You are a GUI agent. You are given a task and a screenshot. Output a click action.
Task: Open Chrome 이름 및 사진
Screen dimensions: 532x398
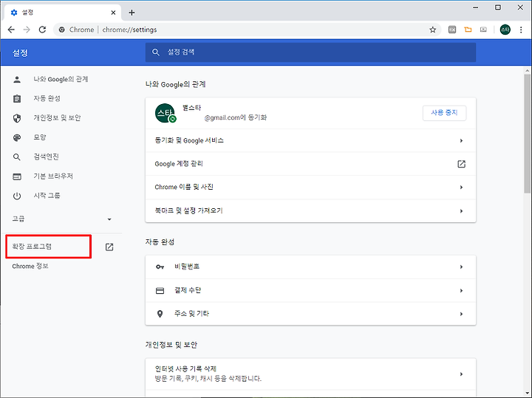click(310, 187)
